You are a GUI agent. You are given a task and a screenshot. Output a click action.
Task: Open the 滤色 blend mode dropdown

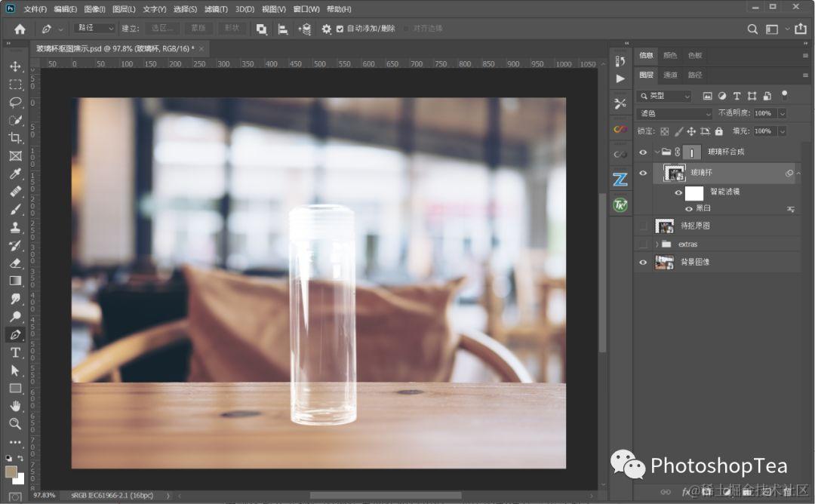(x=675, y=113)
